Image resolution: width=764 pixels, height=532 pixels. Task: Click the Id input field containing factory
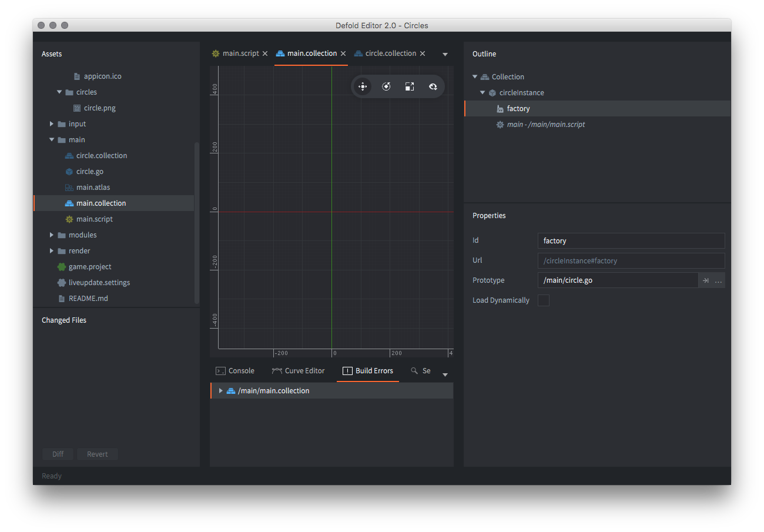[x=631, y=241]
